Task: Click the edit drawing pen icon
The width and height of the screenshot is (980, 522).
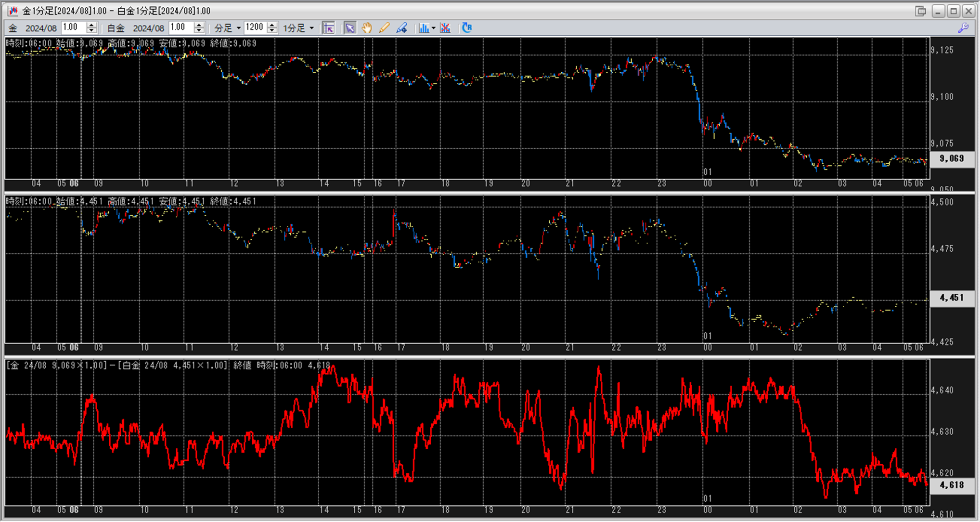Action: (x=402, y=28)
